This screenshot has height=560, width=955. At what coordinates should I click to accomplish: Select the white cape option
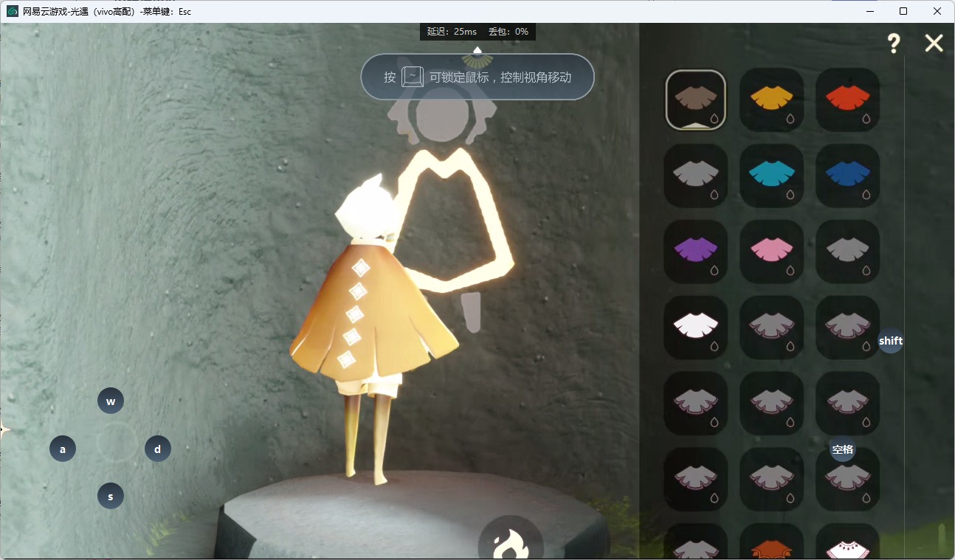click(695, 328)
